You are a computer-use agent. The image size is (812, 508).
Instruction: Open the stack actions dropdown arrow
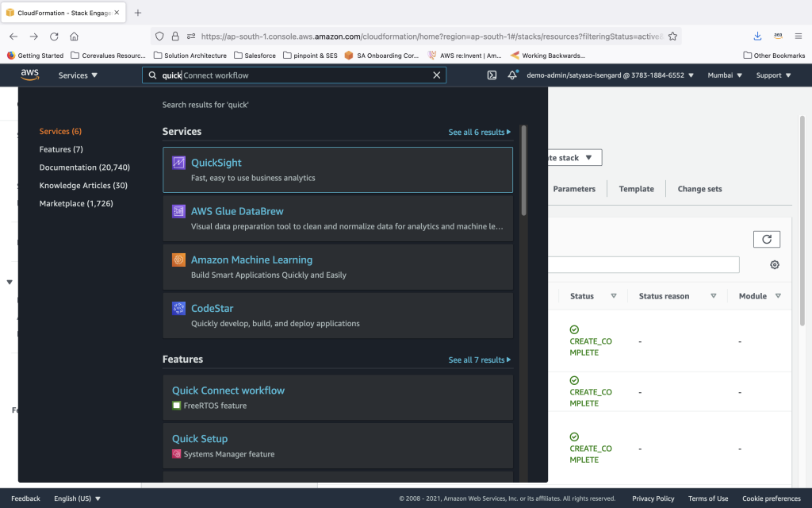pos(588,158)
